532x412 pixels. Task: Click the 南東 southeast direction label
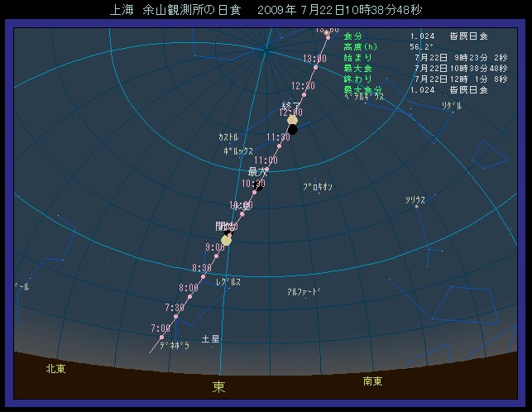372,381
